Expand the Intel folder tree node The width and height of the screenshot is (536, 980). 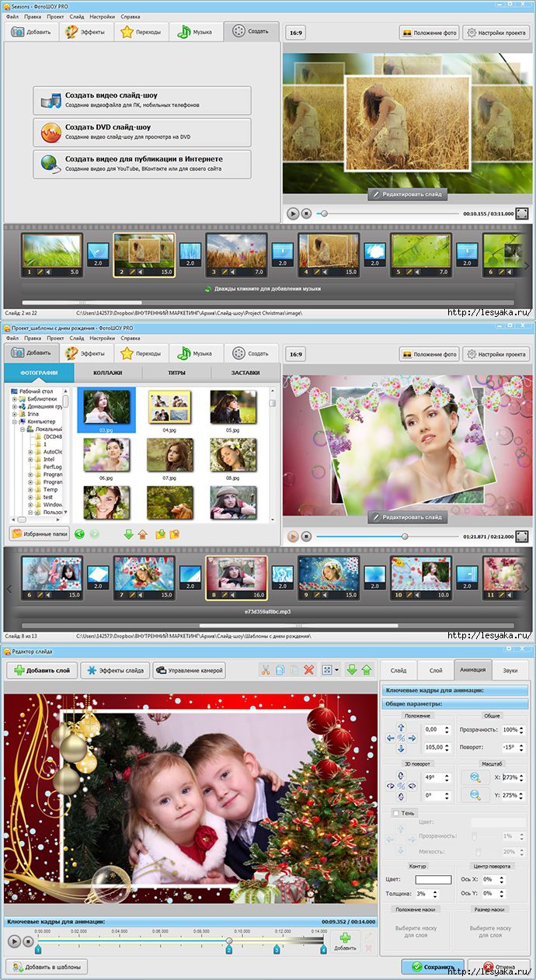30,459
